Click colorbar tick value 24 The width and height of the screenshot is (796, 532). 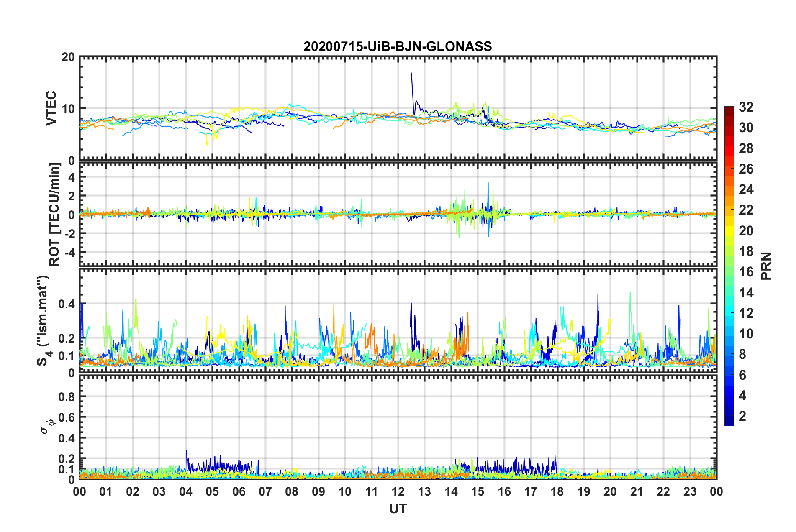746,189
